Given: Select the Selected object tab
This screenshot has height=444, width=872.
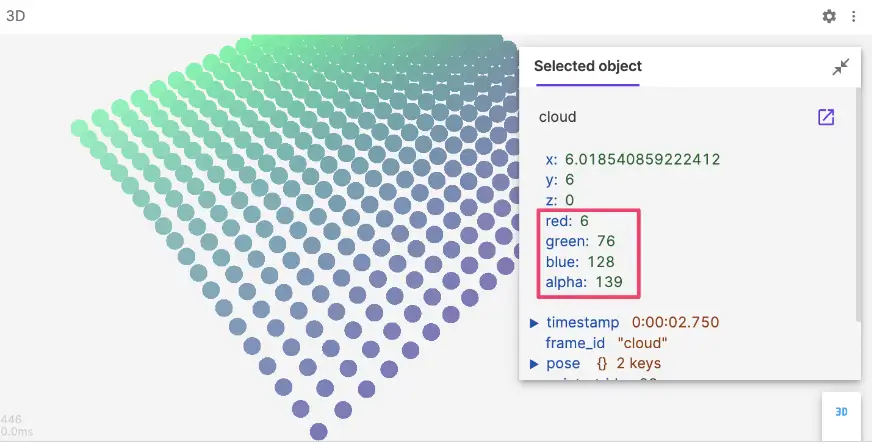Looking at the screenshot, I should tap(587, 66).
